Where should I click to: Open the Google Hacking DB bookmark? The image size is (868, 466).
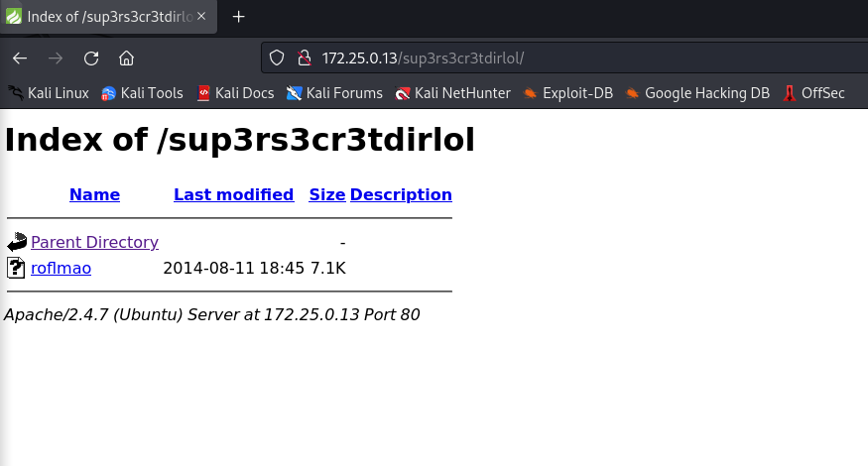pos(697,93)
